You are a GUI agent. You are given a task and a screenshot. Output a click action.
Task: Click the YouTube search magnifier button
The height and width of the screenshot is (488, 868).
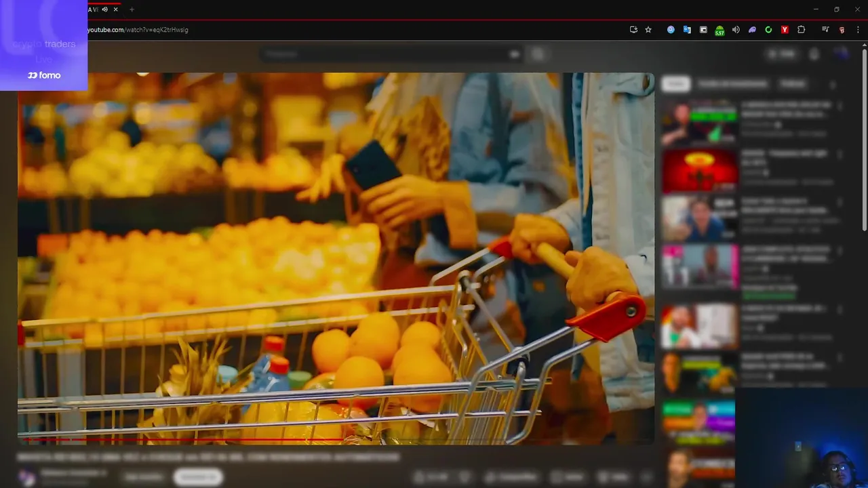click(x=538, y=54)
